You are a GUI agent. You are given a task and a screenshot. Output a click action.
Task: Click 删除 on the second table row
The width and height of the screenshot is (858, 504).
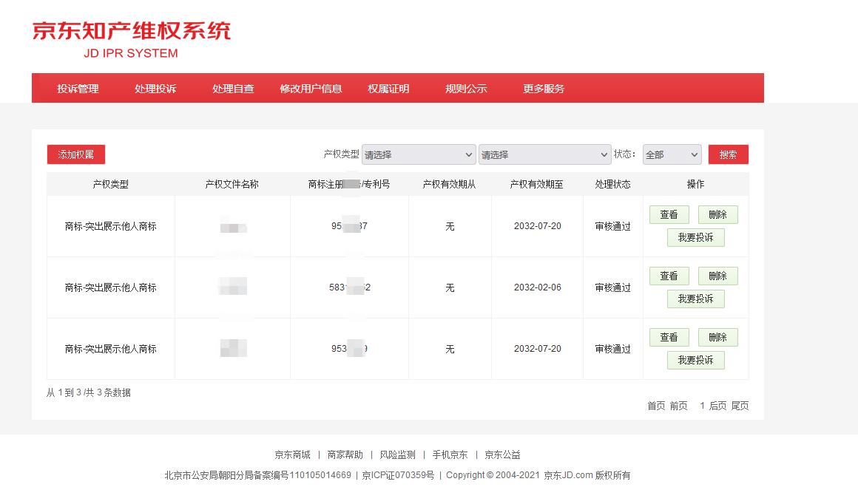click(717, 276)
